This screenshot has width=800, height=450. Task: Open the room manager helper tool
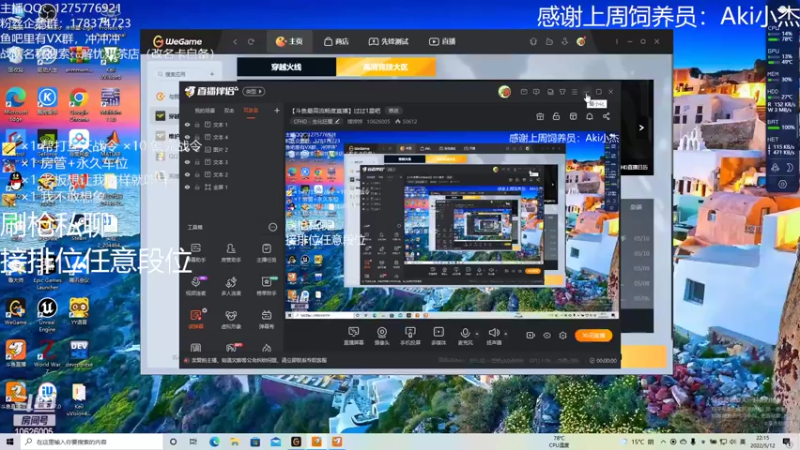[231, 253]
